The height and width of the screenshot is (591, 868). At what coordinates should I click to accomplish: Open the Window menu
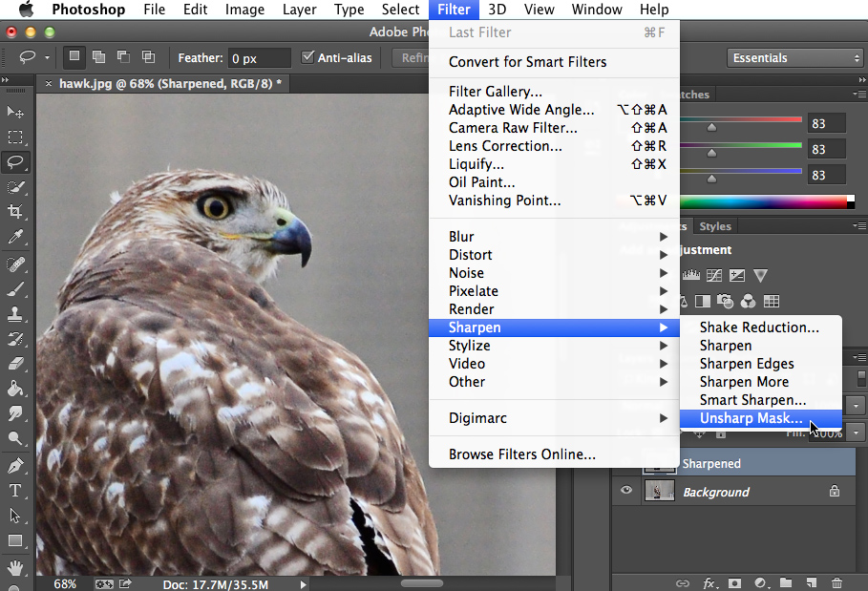coord(597,10)
